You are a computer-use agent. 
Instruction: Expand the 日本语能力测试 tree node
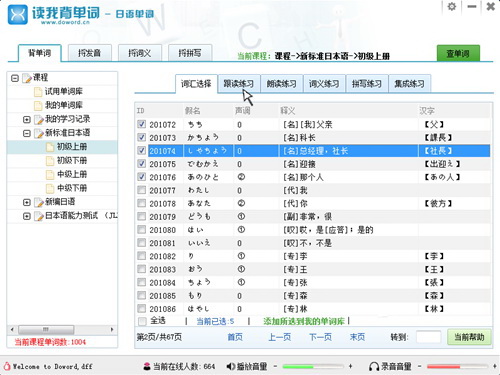[27, 216]
